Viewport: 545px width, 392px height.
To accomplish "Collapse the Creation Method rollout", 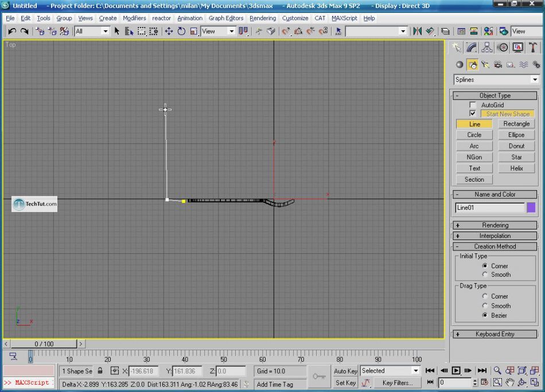I will coord(495,246).
